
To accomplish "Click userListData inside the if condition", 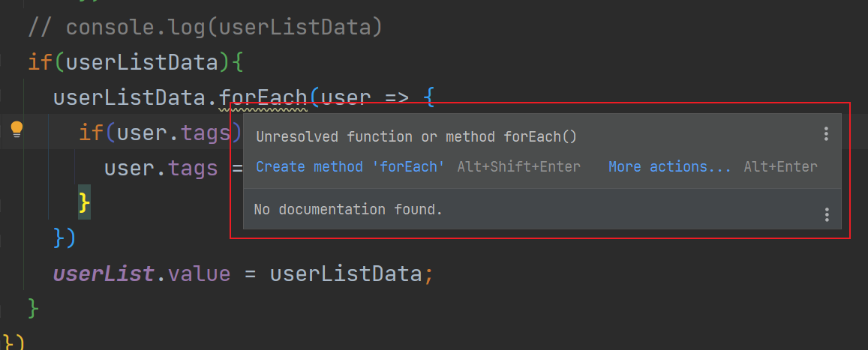I will (x=143, y=62).
